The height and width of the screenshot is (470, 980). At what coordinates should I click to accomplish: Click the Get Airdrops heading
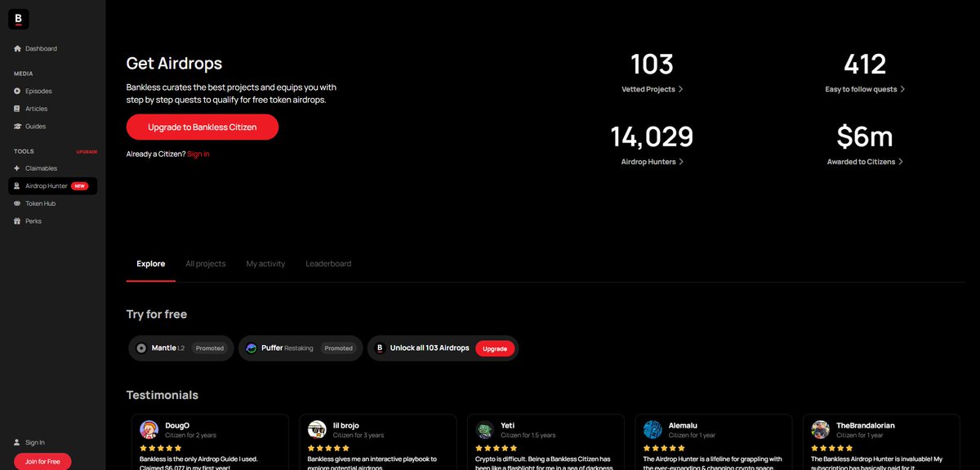click(174, 63)
